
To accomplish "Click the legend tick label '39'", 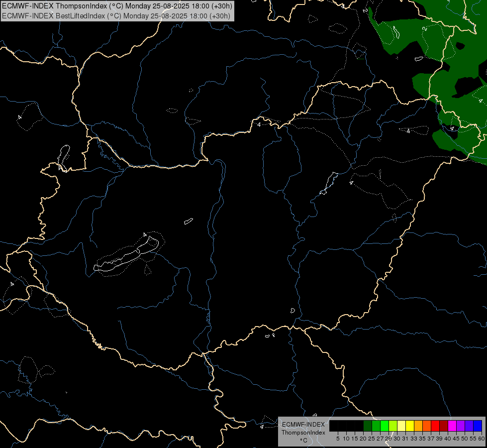I will pos(439,439).
